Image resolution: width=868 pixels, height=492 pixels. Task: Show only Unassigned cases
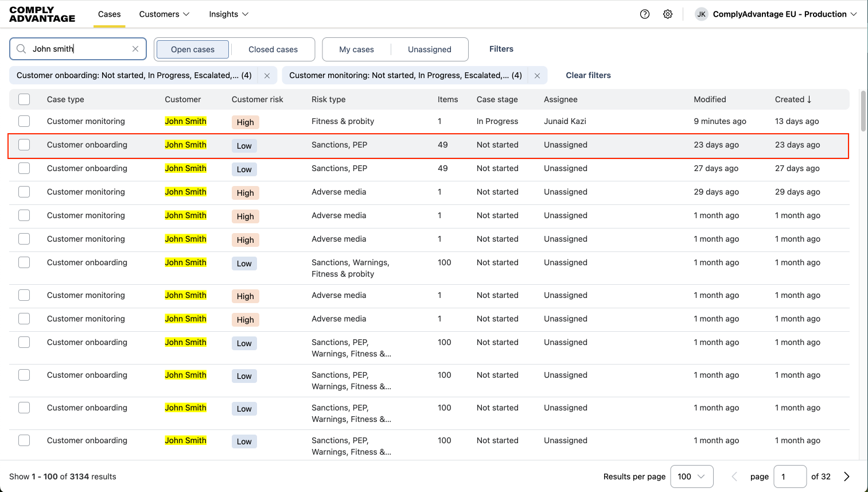tap(429, 49)
